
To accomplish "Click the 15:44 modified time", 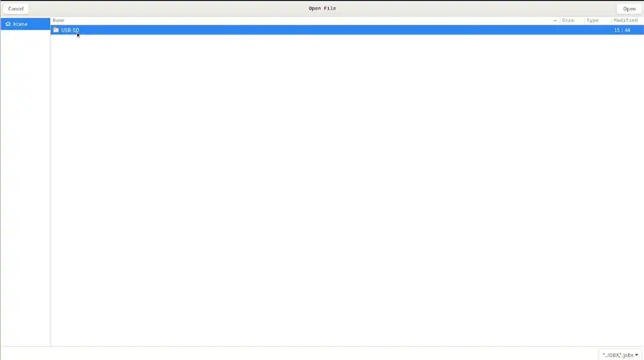I will [622, 30].
